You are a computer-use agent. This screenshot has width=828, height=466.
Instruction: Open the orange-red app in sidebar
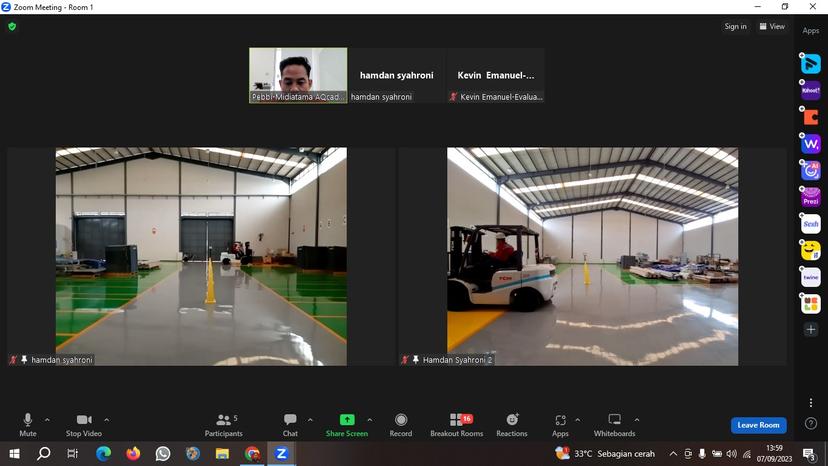tap(811, 117)
